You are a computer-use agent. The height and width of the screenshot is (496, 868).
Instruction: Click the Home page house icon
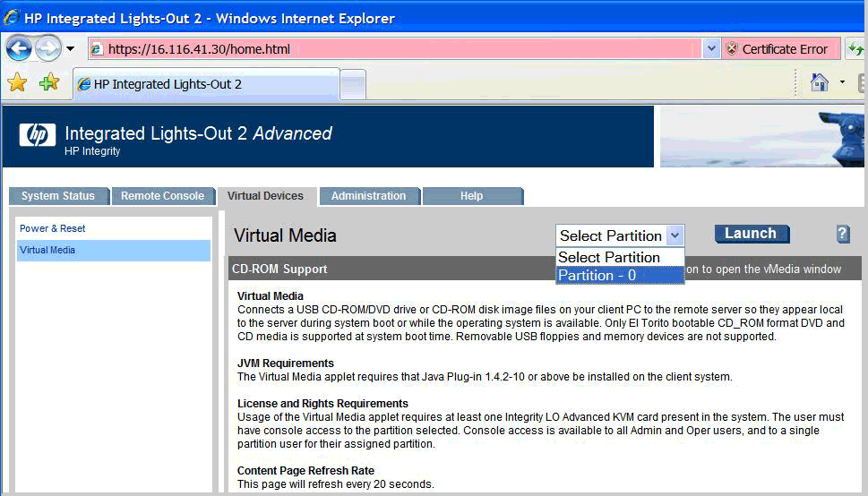click(820, 82)
